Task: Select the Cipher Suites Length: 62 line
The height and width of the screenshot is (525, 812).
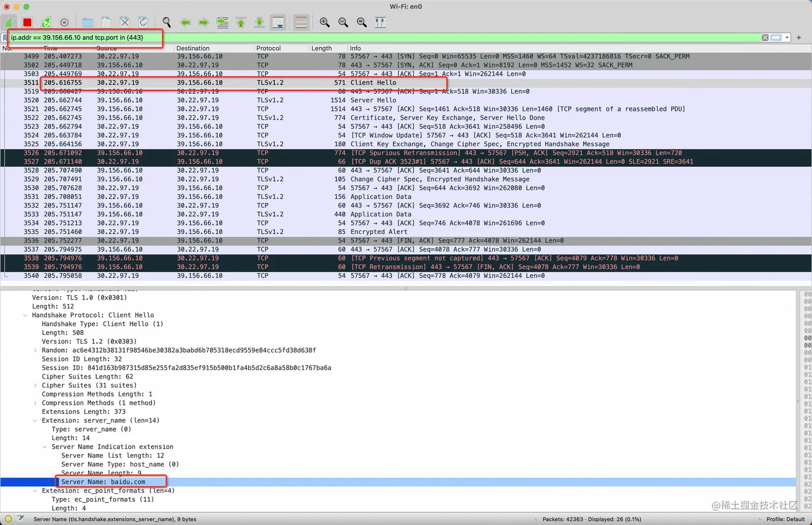Action: click(x=88, y=376)
